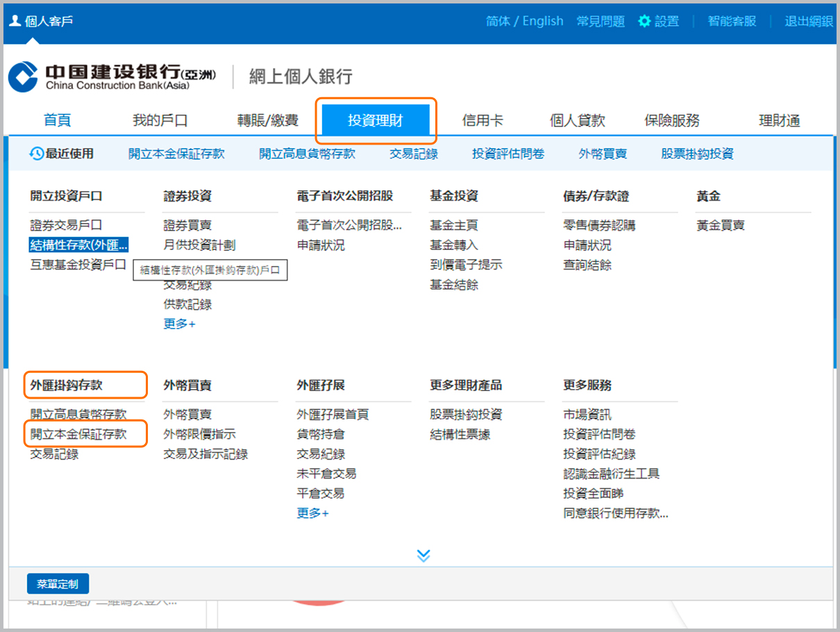
Task: Click the settings gear icon
Action: coord(644,22)
